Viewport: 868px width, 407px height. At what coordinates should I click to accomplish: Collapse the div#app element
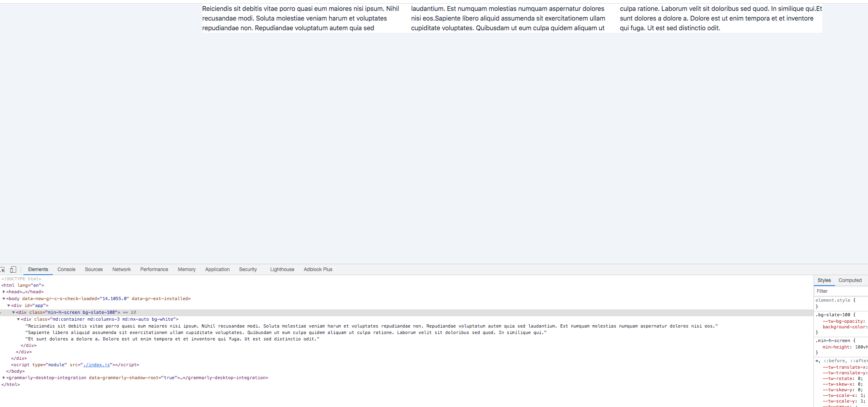pyautogui.click(x=8, y=305)
